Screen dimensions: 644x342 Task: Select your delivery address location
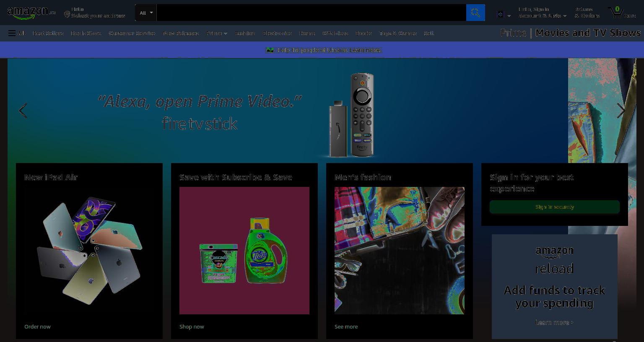94,13
